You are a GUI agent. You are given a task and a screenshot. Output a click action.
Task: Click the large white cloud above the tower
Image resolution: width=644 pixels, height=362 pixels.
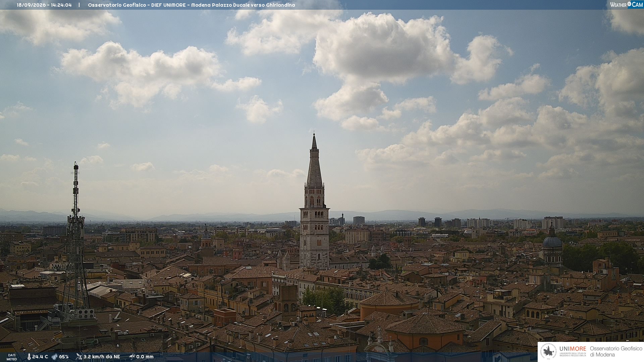[x=382, y=50]
